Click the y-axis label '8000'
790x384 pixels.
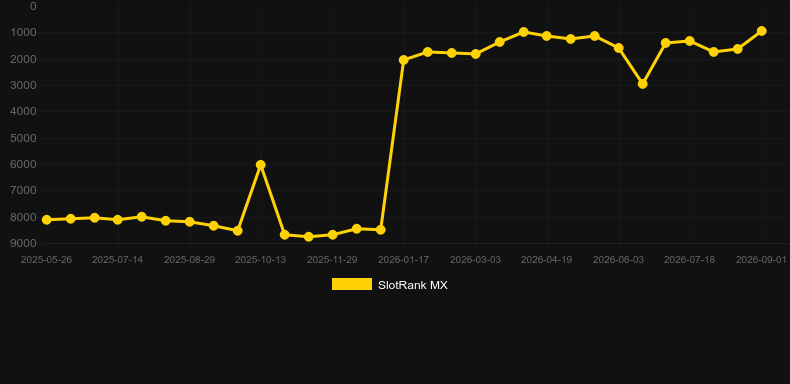coord(24,217)
